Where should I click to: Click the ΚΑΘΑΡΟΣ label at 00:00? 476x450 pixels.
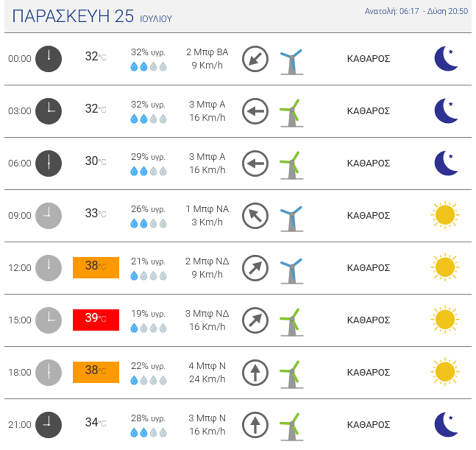(x=368, y=59)
